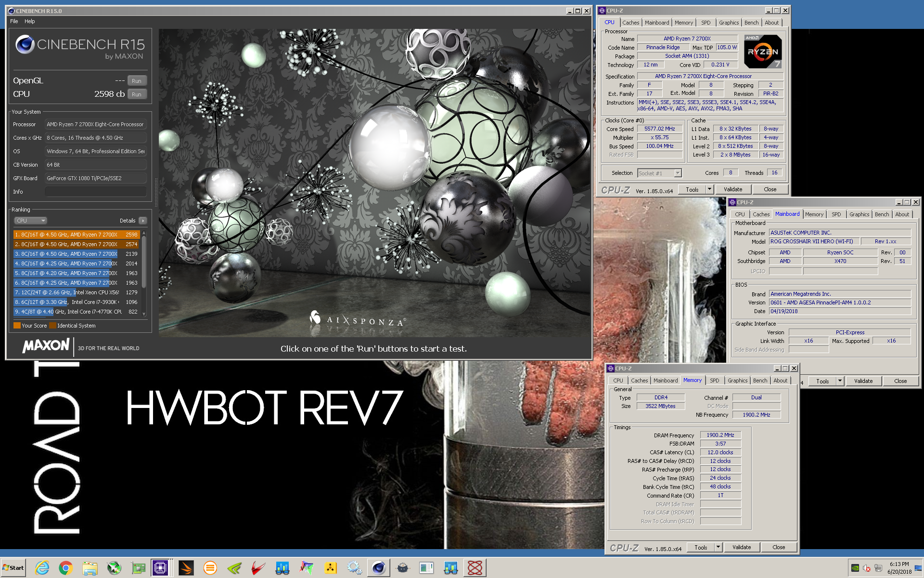The width and height of the screenshot is (924, 578).
Task: Open the black and orange 3DMark taskbar icon
Action: (186, 568)
